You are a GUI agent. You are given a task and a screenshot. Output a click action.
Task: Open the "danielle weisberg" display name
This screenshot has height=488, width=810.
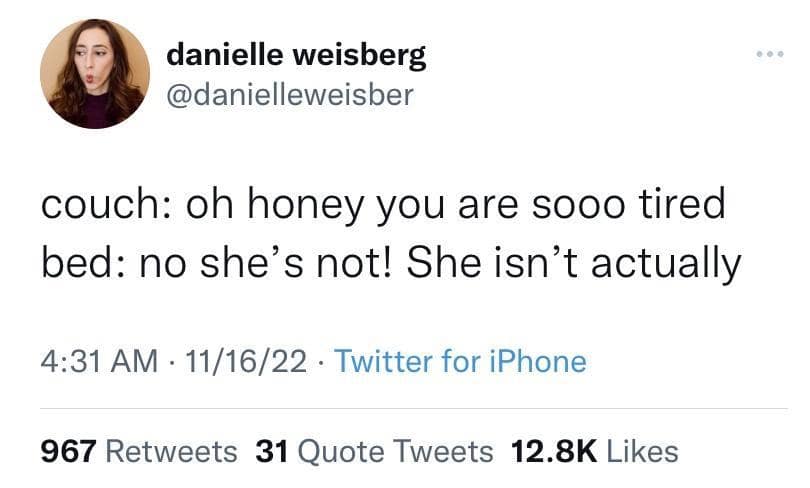pos(295,54)
